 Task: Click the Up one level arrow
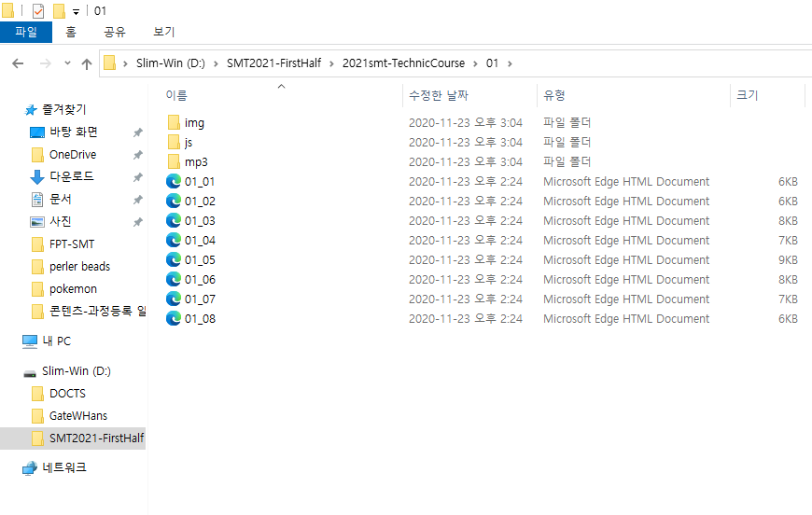[x=87, y=63]
